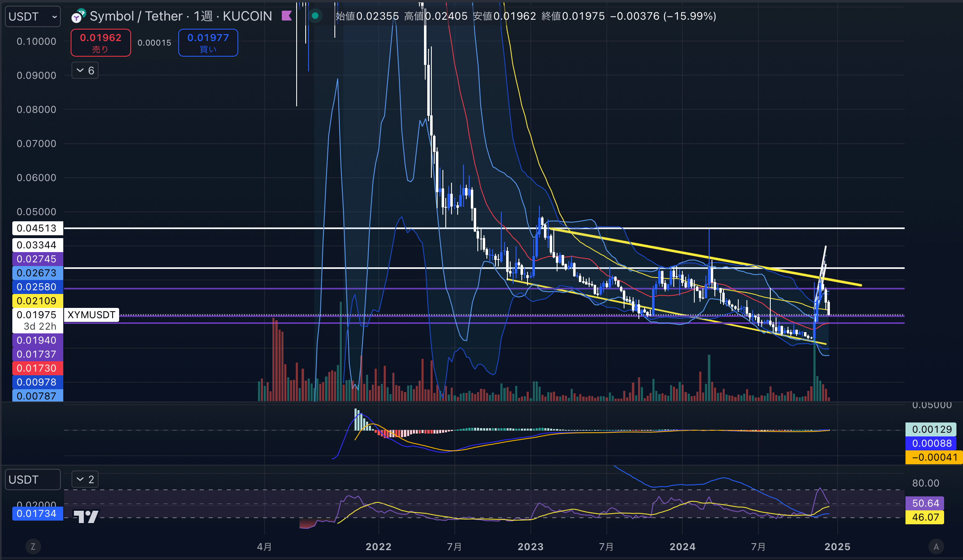
Task: Expand the collapsed 2 indicators legend
Action: tap(85, 479)
